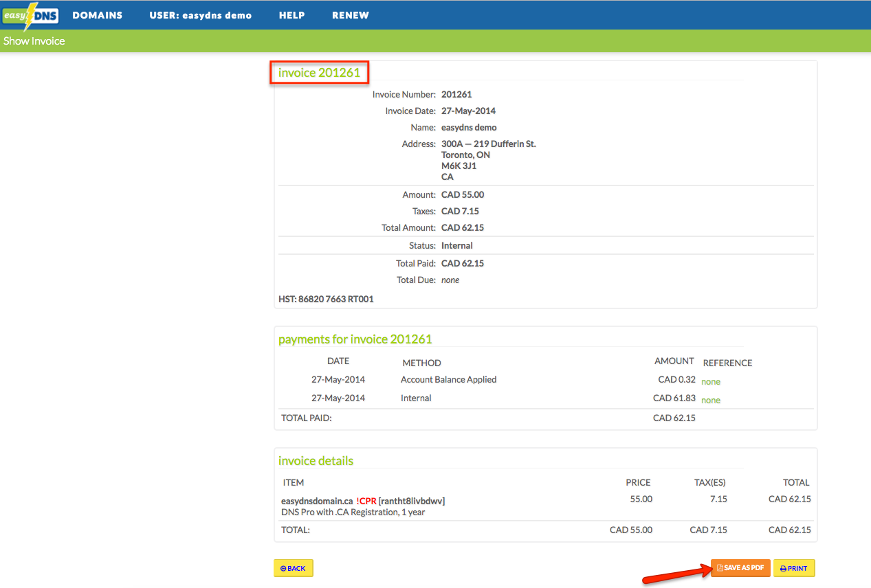The width and height of the screenshot is (871, 588).
Task: Click the easyDNS logo
Action: point(30,15)
